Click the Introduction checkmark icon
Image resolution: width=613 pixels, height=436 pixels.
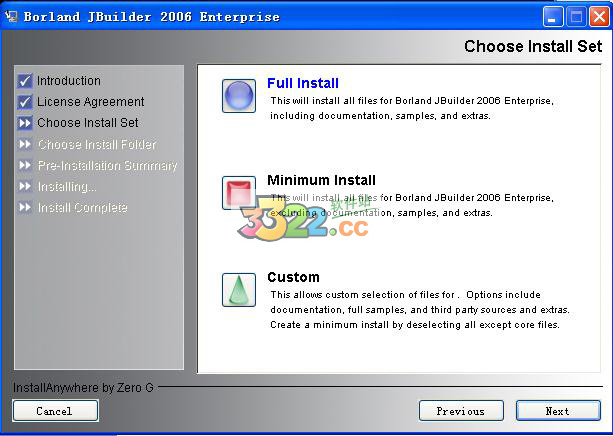25,81
